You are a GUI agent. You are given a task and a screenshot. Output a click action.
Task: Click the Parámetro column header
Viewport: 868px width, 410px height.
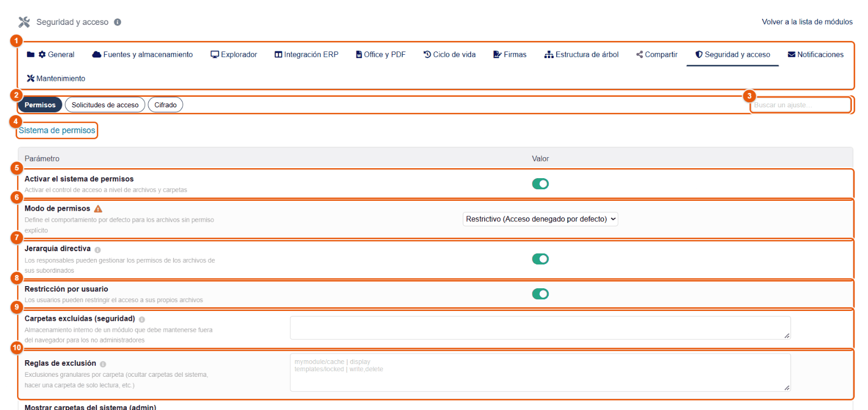click(x=42, y=159)
